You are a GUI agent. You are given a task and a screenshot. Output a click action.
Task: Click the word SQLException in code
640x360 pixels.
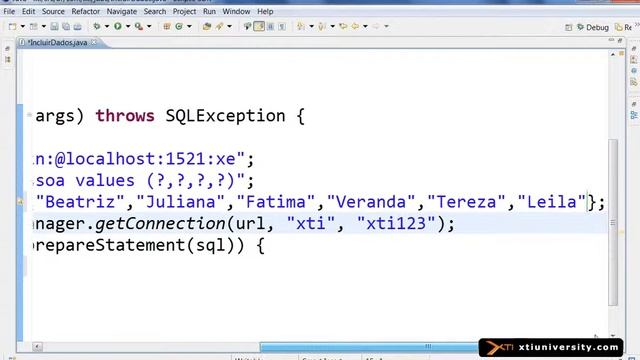[x=225, y=116]
